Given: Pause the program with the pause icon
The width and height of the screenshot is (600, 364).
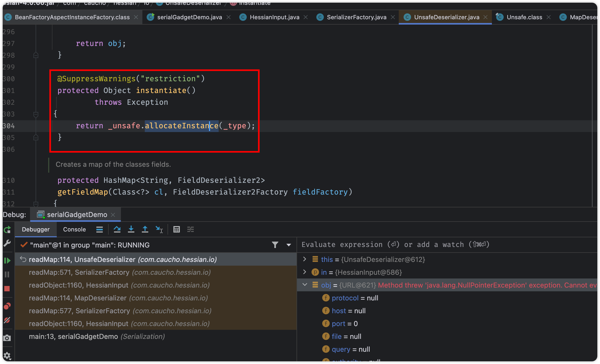Looking at the screenshot, I should [7, 274].
